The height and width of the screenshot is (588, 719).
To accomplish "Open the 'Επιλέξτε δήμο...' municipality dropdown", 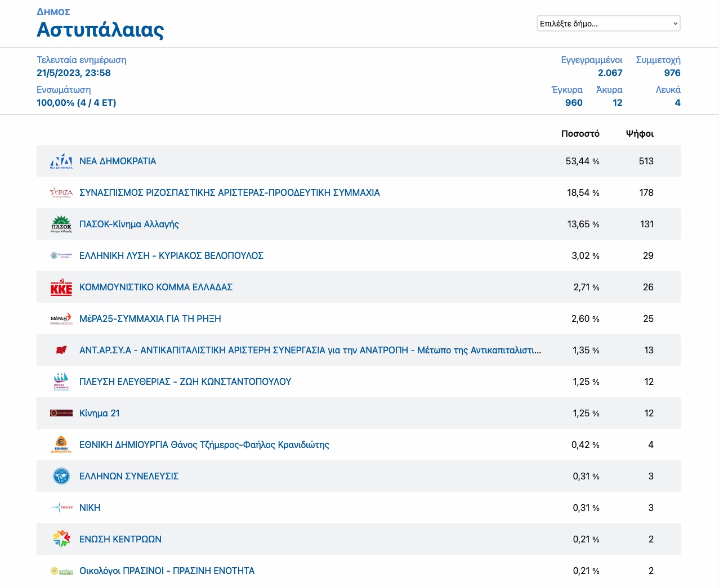I will (609, 24).
